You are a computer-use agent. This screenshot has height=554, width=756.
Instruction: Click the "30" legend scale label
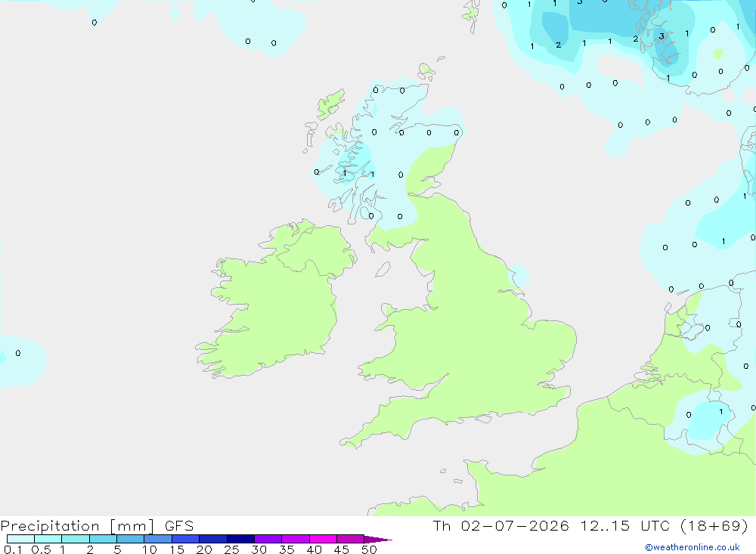point(259,549)
